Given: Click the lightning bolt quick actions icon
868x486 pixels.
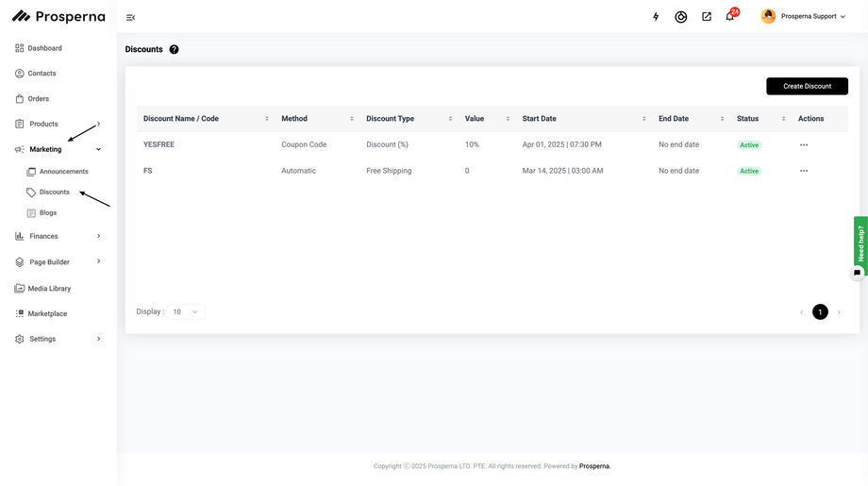Looking at the screenshot, I should tap(656, 17).
